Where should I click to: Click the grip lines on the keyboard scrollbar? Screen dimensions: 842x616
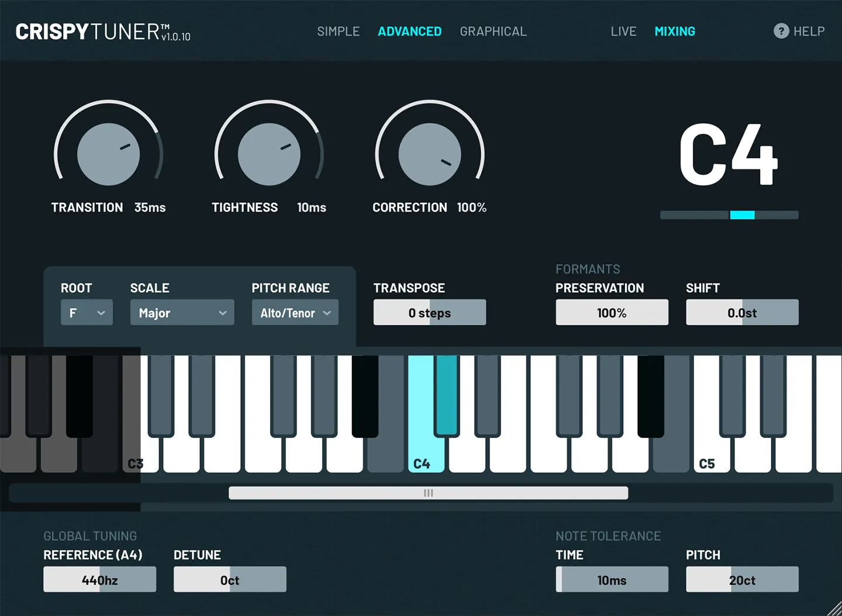[429, 493]
